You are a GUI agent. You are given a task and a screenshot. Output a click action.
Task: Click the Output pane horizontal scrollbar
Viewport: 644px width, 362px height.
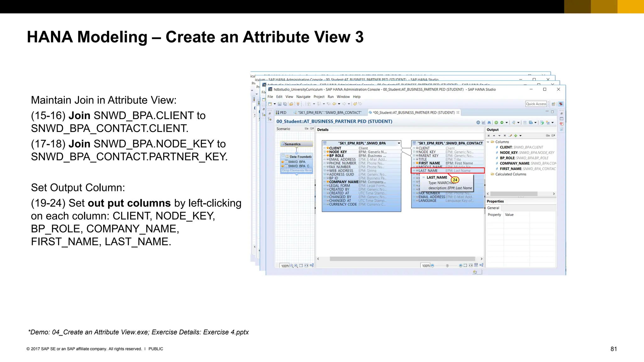coord(514,194)
